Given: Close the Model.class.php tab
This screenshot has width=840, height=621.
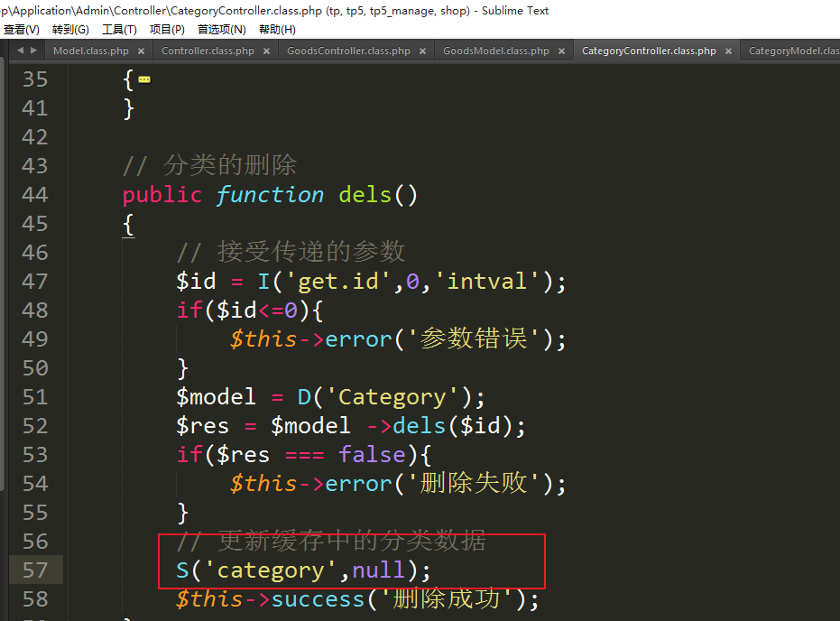Looking at the screenshot, I should [x=142, y=51].
